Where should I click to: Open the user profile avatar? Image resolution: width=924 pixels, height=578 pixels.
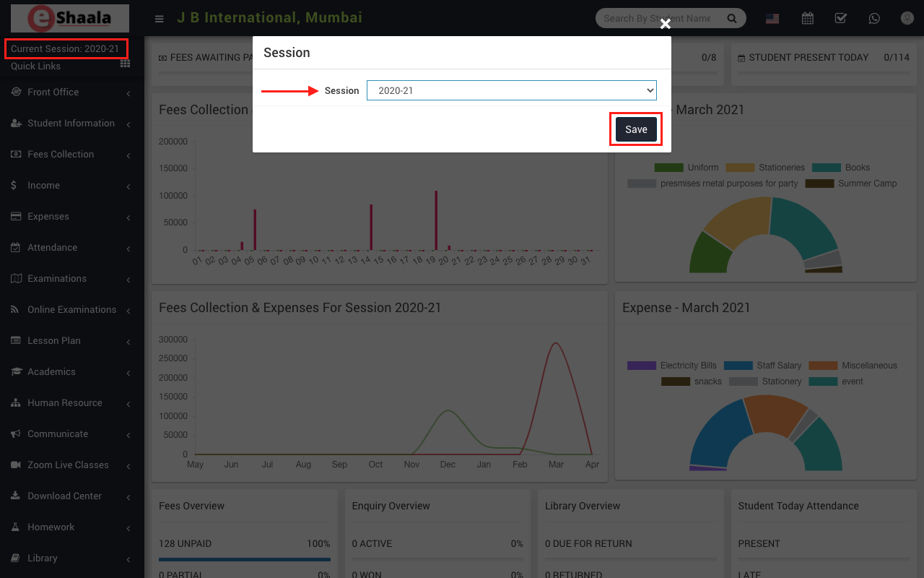pyautogui.click(x=907, y=19)
